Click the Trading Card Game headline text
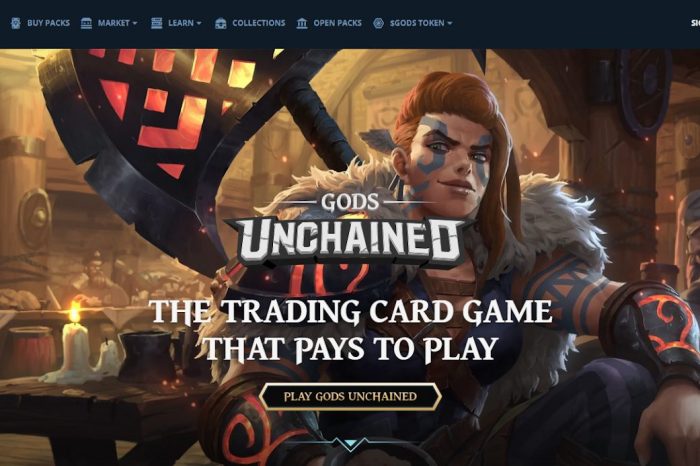 [352, 329]
